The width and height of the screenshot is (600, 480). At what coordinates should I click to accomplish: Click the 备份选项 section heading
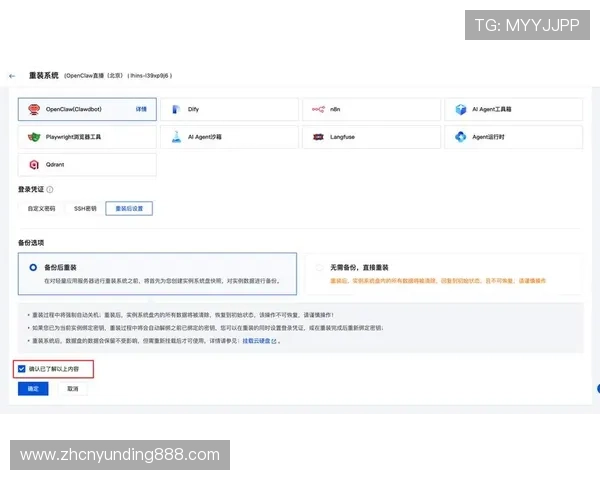31,243
